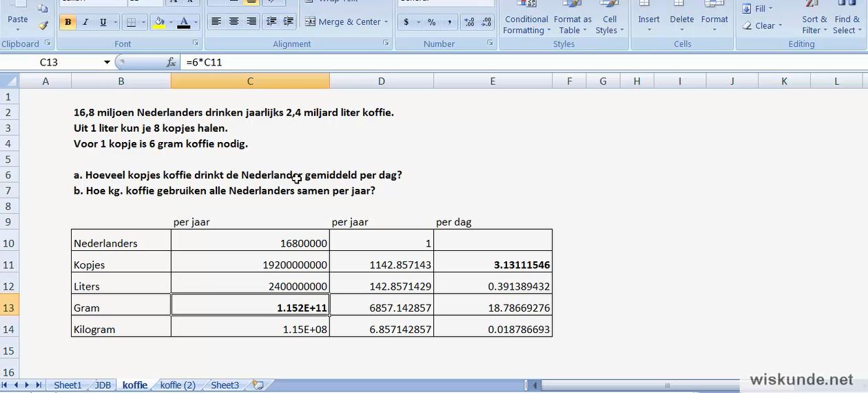Select the koffie sheet tab

point(135,385)
